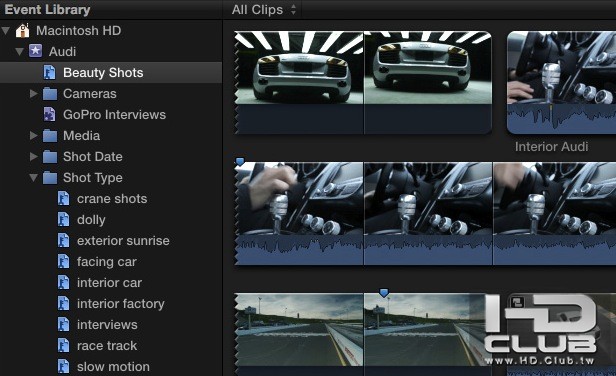Click the interior car keyword icon
The image size is (616, 376).
[63, 282]
